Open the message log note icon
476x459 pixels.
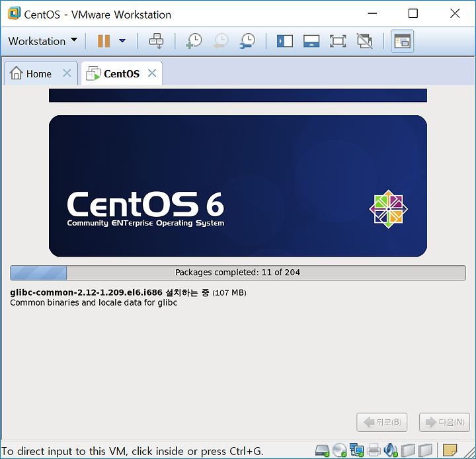click(x=450, y=450)
